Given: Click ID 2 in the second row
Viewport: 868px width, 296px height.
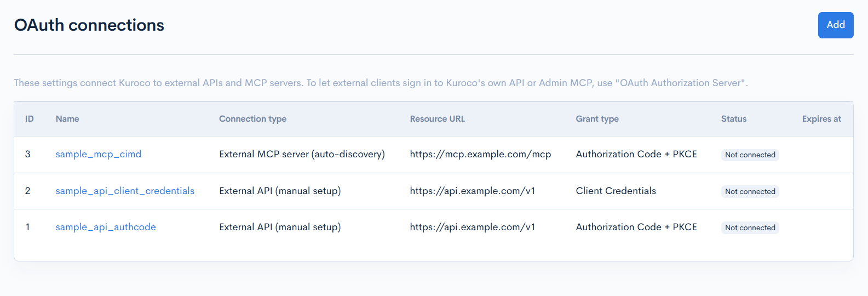Looking at the screenshot, I should (x=28, y=191).
